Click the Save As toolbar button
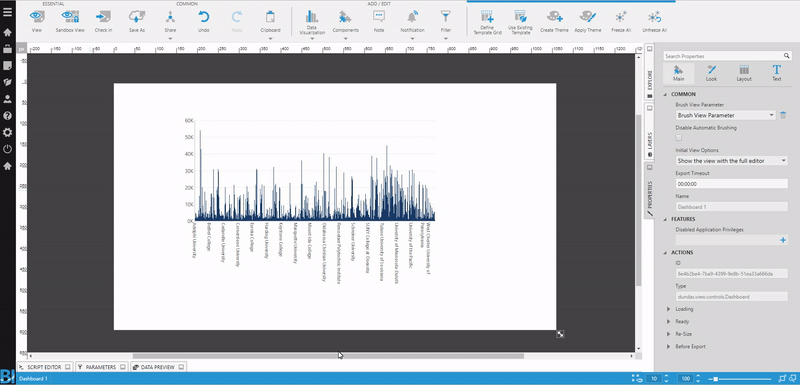800x385 pixels. point(137,21)
